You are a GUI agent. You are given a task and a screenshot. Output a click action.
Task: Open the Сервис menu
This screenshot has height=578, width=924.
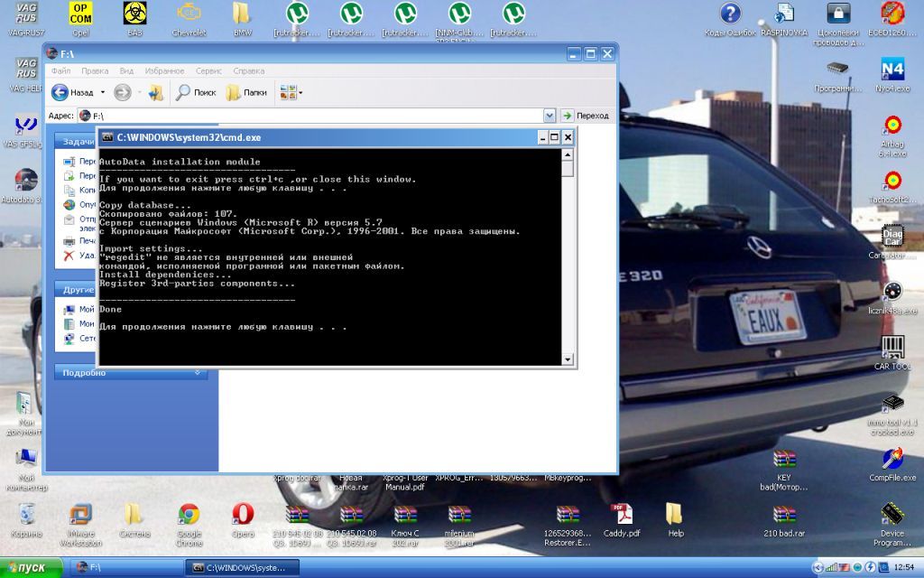(208, 70)
